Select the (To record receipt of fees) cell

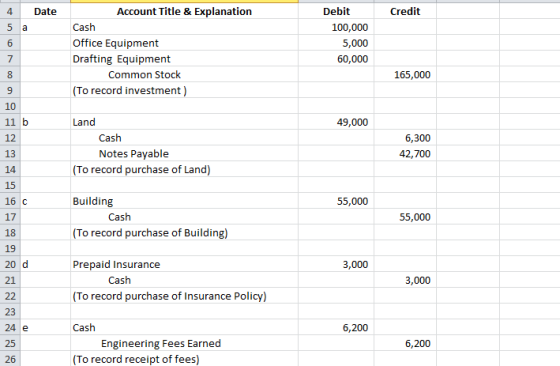[184, 359]
